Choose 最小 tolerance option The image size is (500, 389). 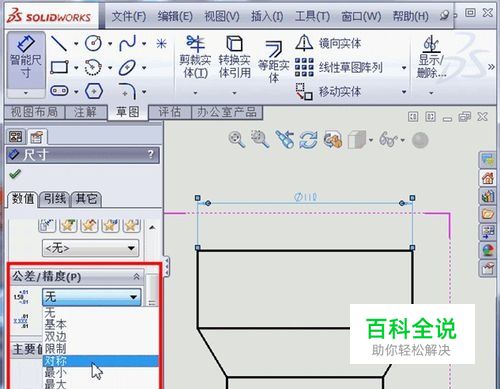point(100,373)
